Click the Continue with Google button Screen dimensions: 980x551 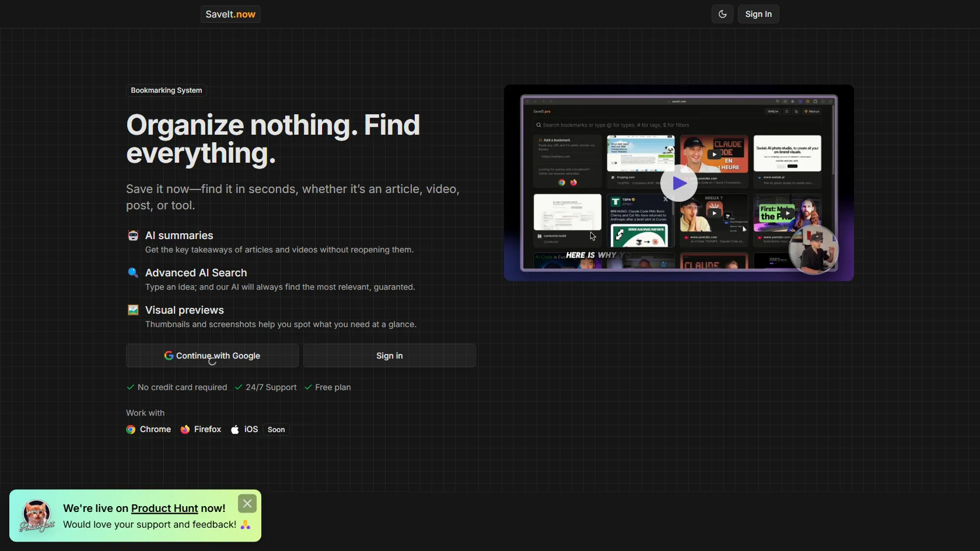click(x=212, y=356)
